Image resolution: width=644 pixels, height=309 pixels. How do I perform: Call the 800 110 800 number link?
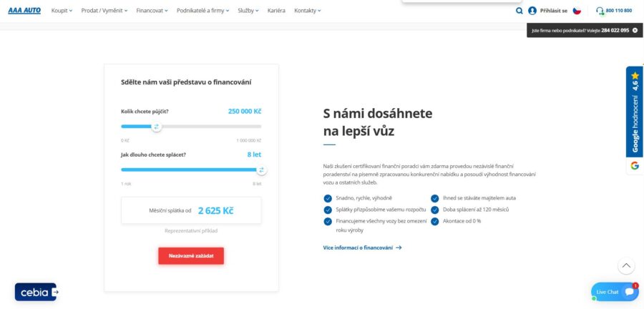coord(618,11)
